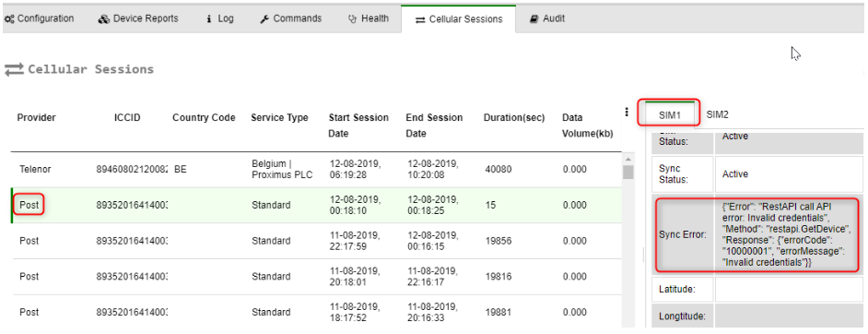Click the Log info icon
Viewport: 868px width, 334px height.
click(209, 18)
